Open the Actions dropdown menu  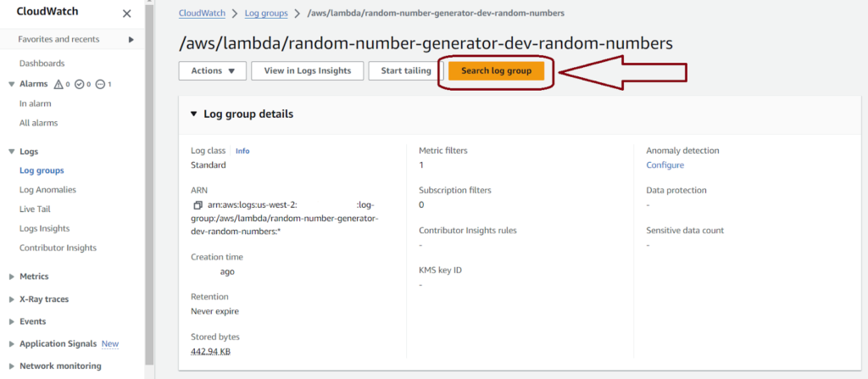coord(213,71)
